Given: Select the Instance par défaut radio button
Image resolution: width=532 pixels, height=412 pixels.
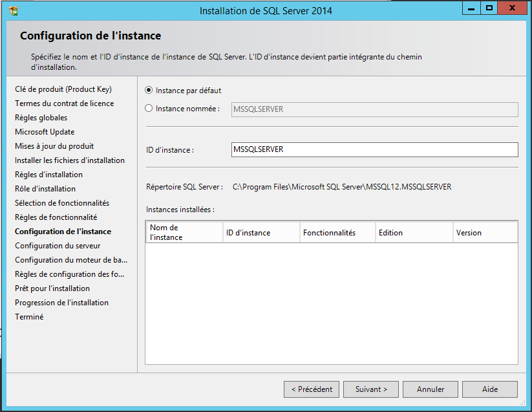Looking at the screenshot, I should coord(149,91).
